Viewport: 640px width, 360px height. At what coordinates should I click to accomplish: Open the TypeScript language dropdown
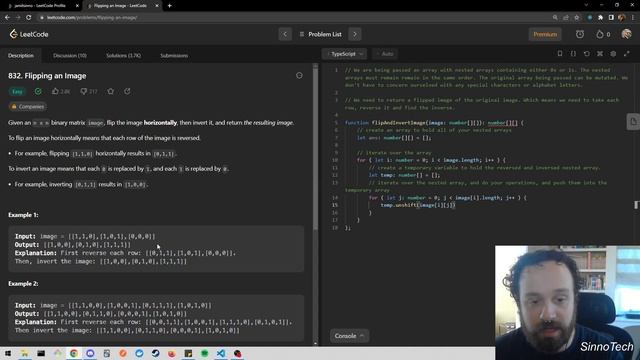344,54
